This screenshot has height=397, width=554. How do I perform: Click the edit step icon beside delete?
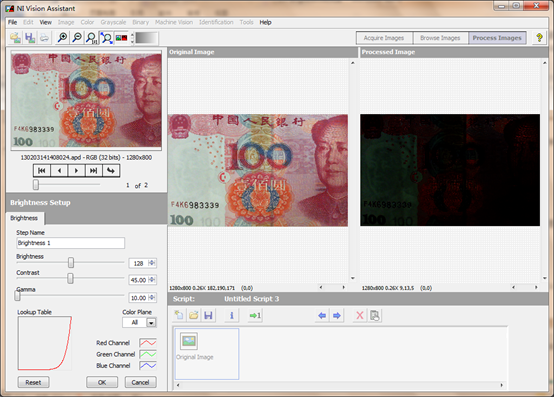click(x=375, y=315)
